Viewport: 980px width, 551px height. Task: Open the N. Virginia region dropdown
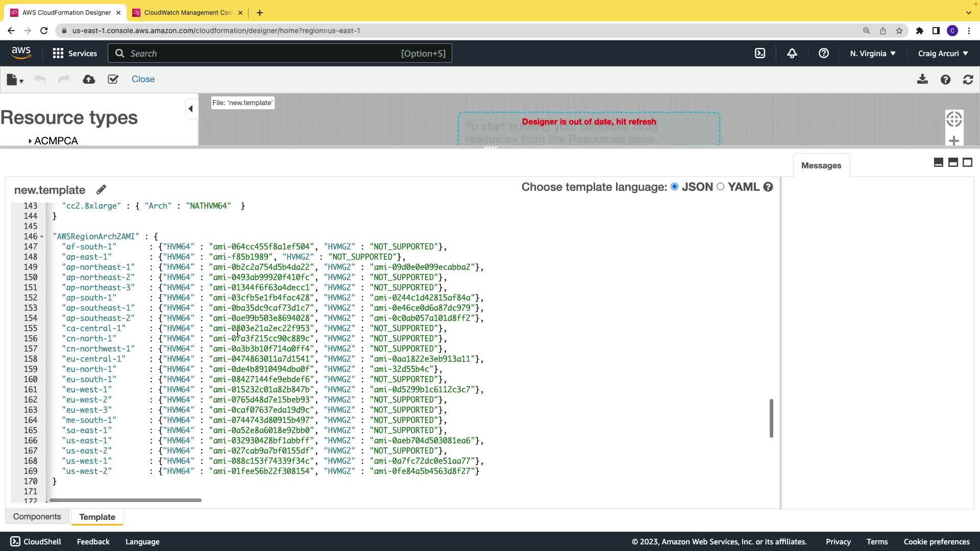point(872,53)
